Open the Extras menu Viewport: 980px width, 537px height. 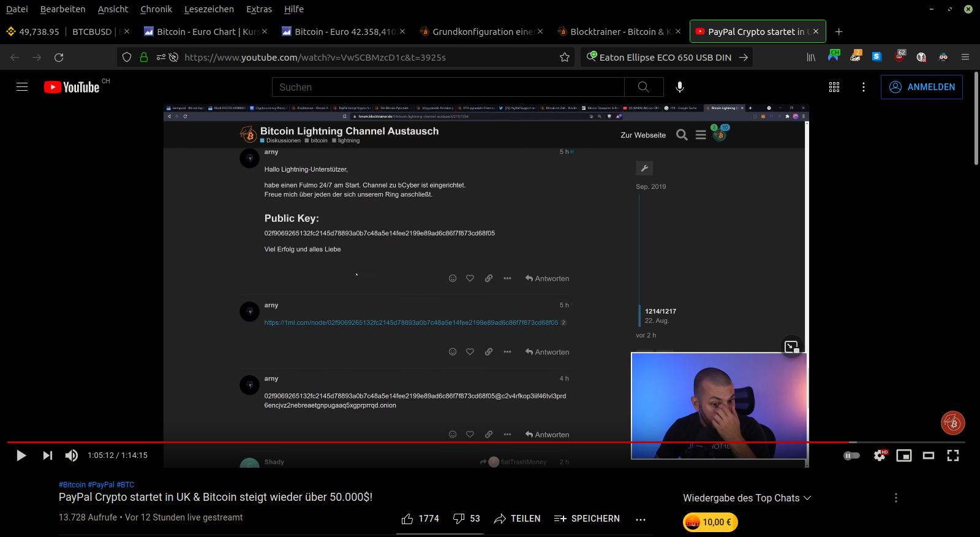coord(259,9)
